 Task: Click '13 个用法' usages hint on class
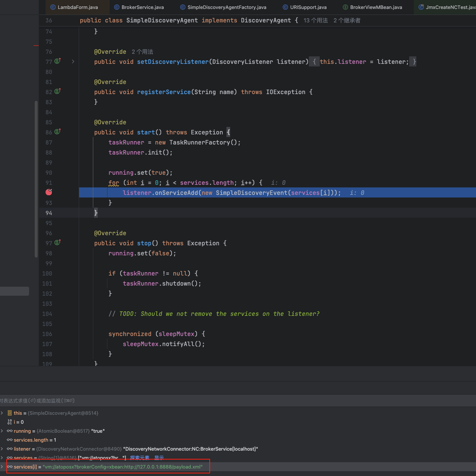point(316,21)
